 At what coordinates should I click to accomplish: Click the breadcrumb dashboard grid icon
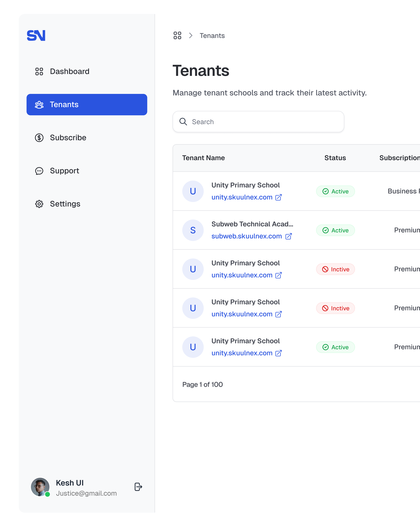point(177,36)
